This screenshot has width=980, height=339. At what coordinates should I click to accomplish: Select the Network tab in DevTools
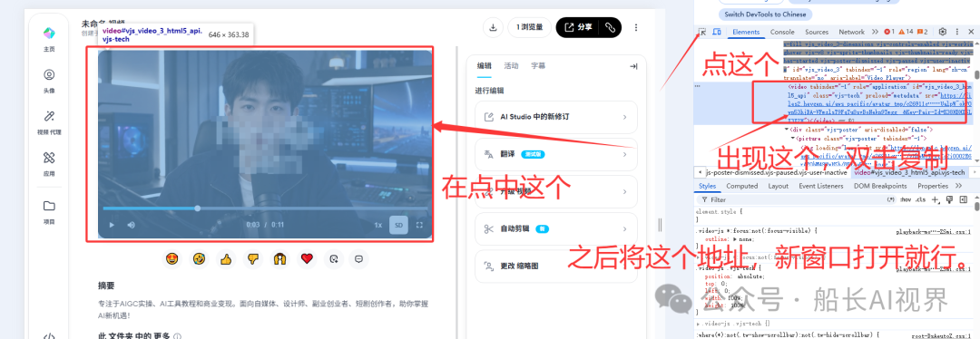coord(851,32)
